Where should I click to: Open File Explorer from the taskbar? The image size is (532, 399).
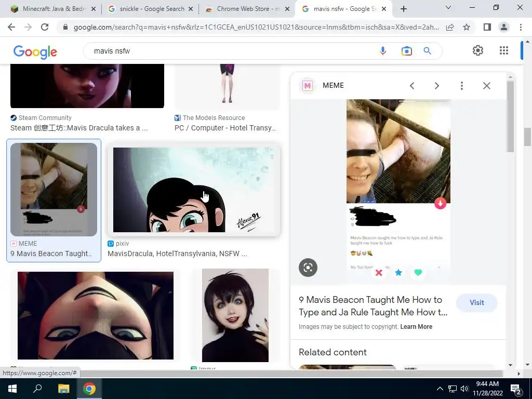click(x=63, y=389)
